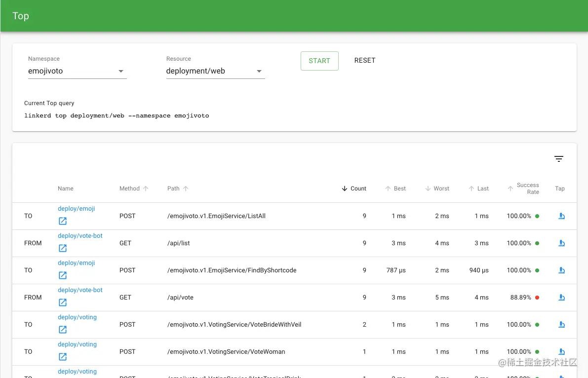
Task: Tap icon for EmojiService/ListAll row
Action: click(561, 216)
